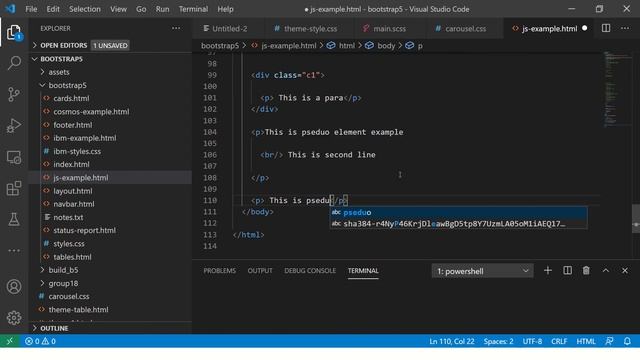Click the Ln 110, Col 22 status entry
Screen dimensions: 640x360
pos(451,341)
